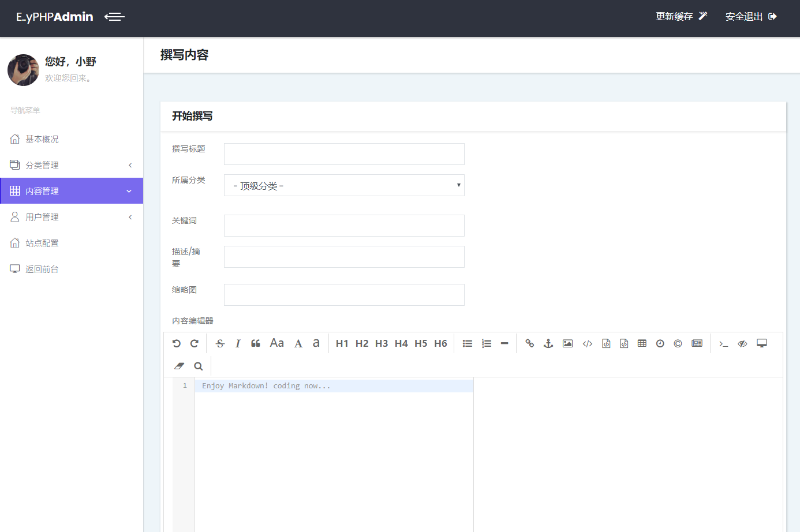Go to 返回前台 in the sidebar
Viewport: 800px width, 532px height.
pyautogui.click(x=72, y=269)
